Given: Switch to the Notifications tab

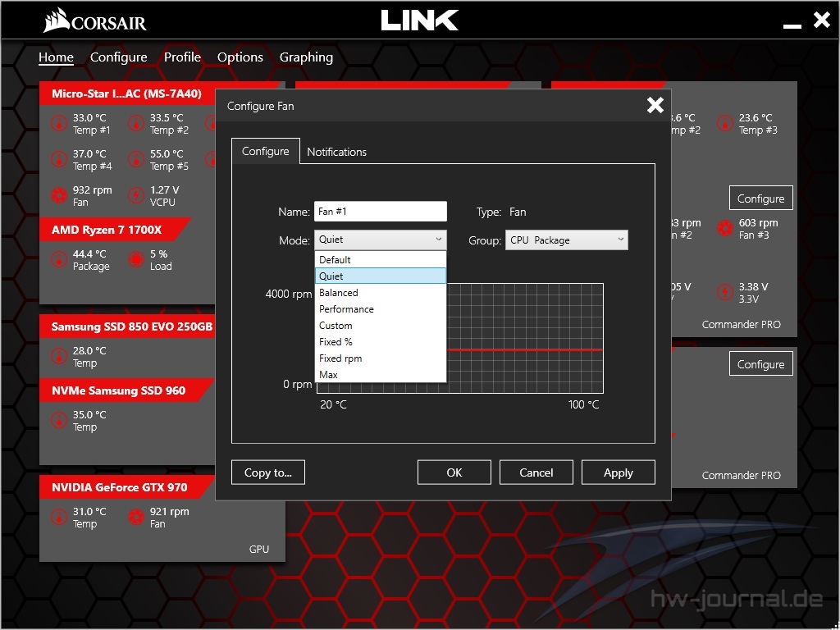Looking at the screenshot, I should [x=336, y=152].
